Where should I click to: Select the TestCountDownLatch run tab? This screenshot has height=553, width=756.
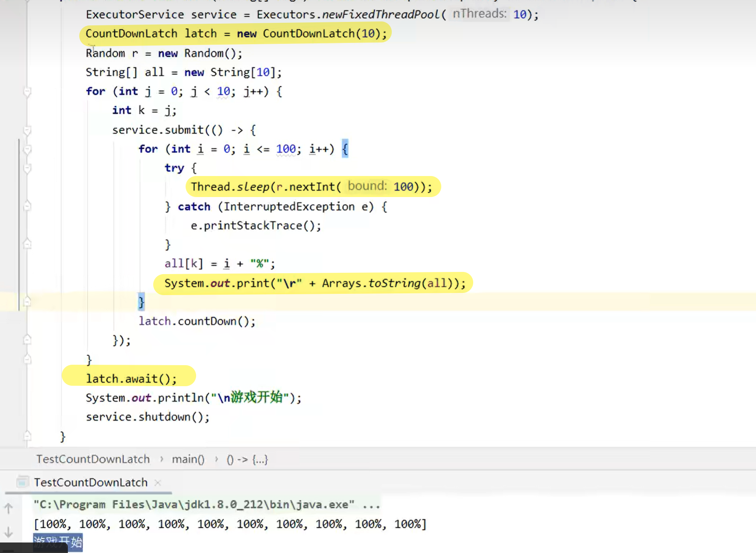tap(91, 483)
